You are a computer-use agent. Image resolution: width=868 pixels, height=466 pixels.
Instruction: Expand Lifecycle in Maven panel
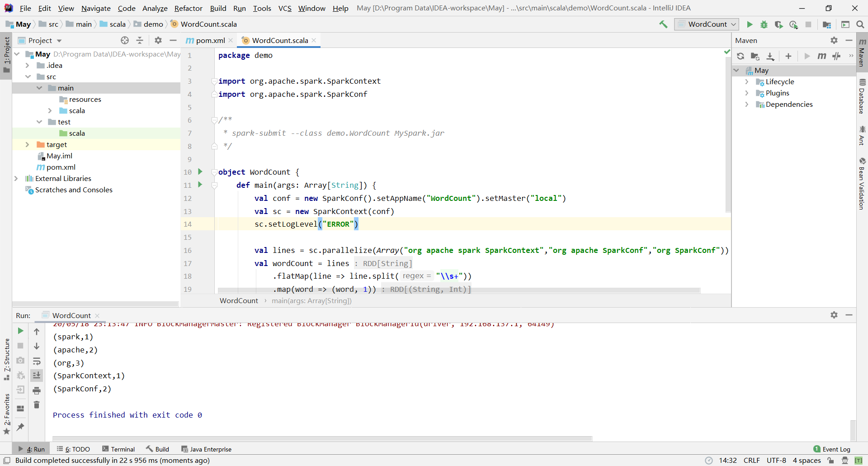[747, 82]
